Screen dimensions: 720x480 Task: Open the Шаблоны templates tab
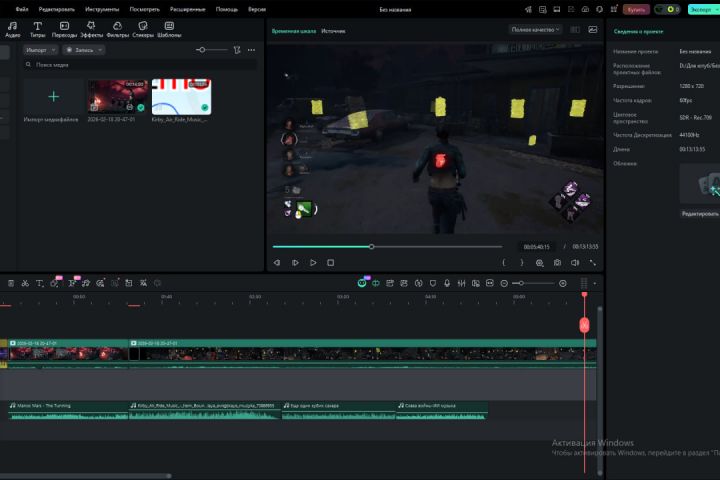tap(169, 29)
